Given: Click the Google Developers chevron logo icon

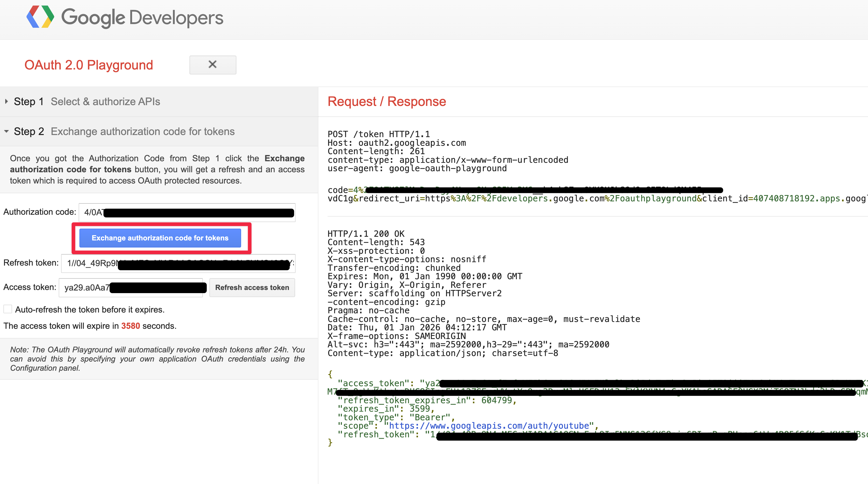Looking at the screenshot, I should [40, 17].
